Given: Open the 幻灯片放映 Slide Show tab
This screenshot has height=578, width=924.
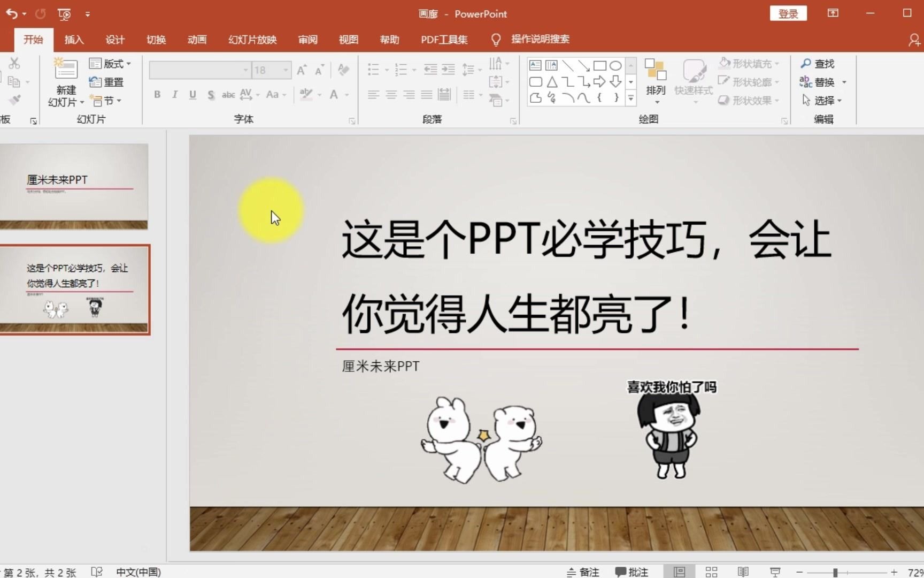Looking at the screenshot, I should point(252,40).
